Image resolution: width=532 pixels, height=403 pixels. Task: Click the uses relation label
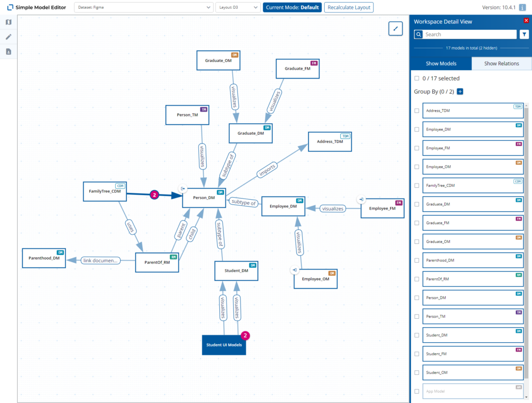click(x=130, y=227)
